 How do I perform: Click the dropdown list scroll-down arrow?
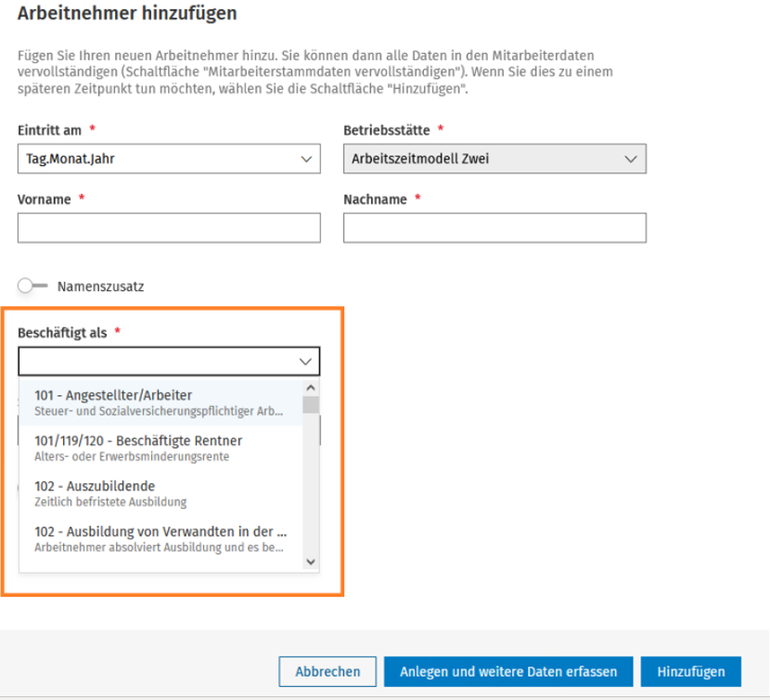tap(311, 562)
